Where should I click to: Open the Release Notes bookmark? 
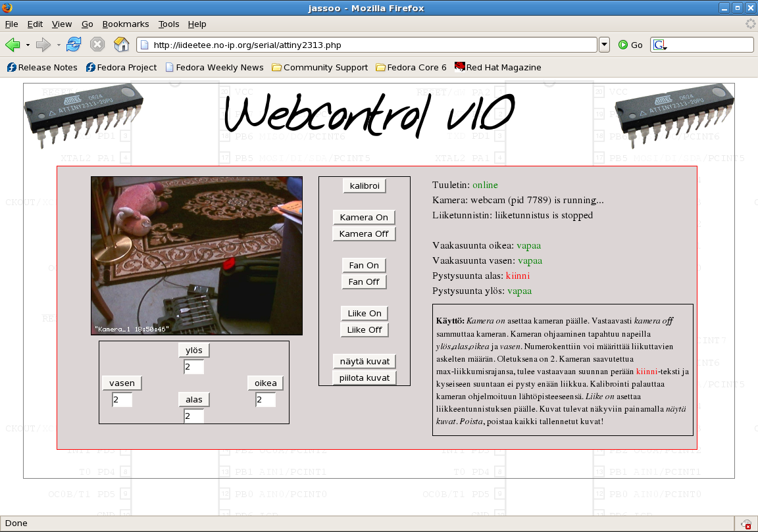click(x=42, y=67)
